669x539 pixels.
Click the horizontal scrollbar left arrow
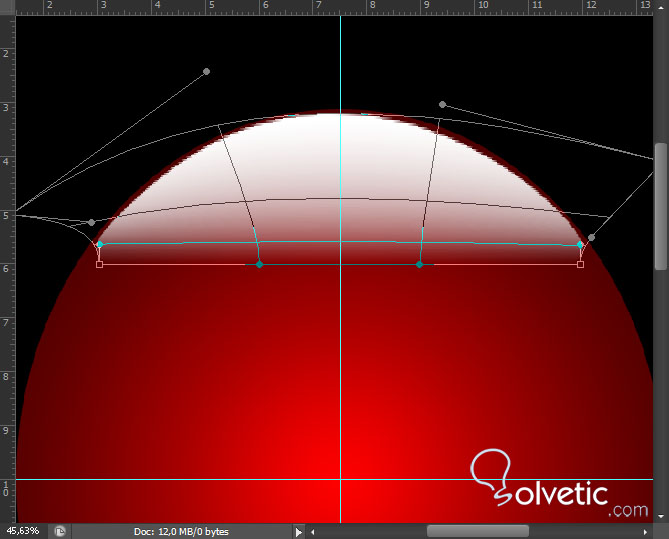coord(313,532)
